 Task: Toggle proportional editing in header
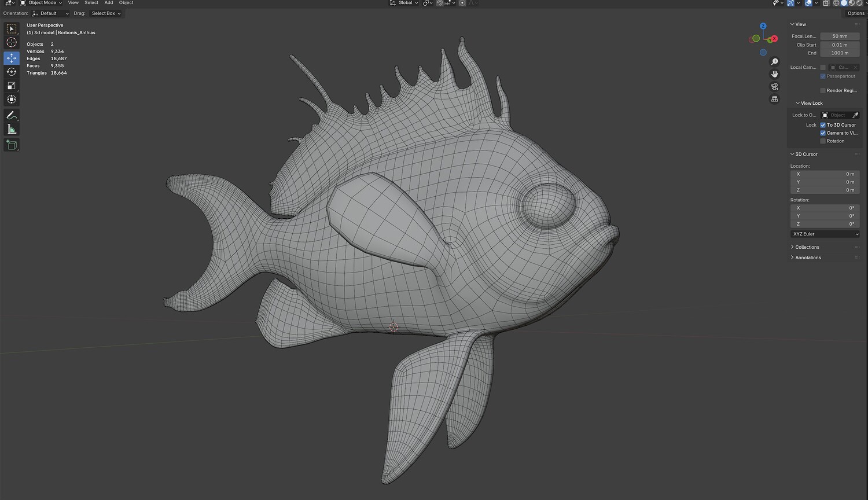[x=462, y=3]
